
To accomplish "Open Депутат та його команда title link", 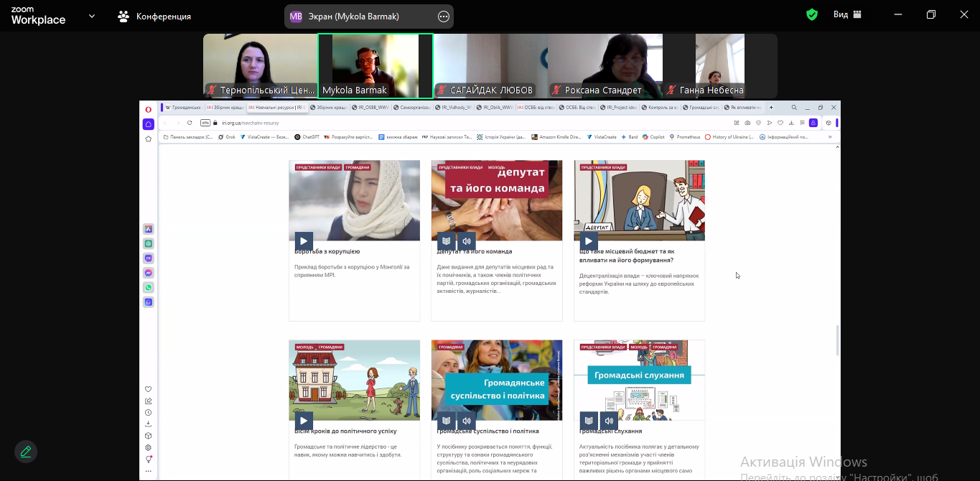I will 475,252.
